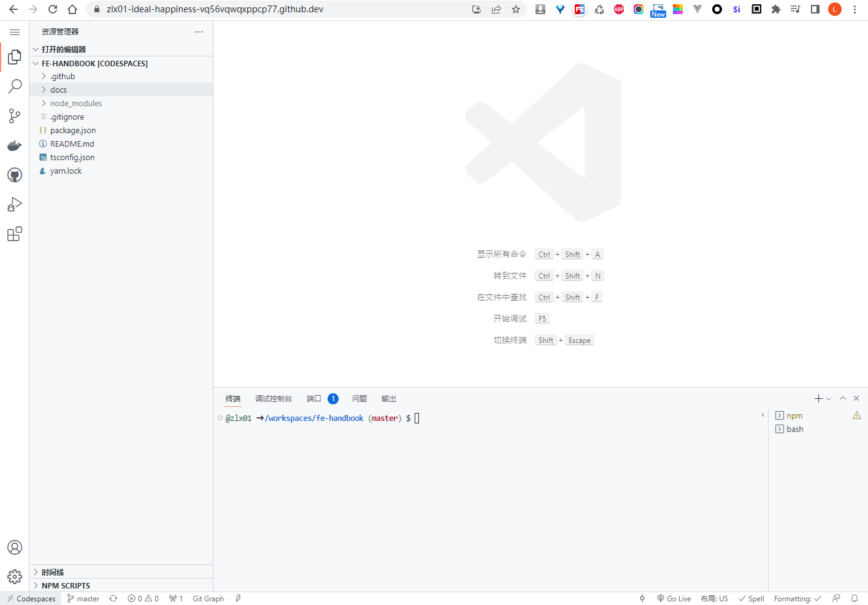This screenshot has height=605, width=868.
Task: Open the terminal launch profile dropdown arrow
Action: 829,399
